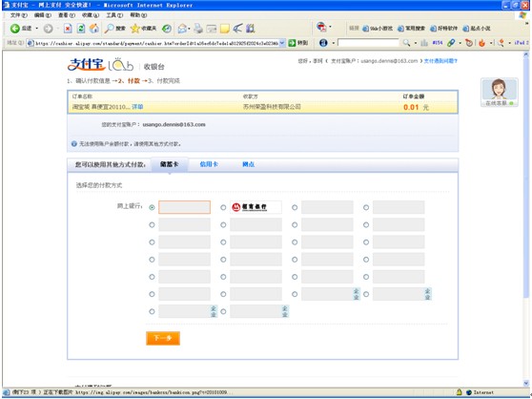Image resolution: width=532 pixels, height=399 pixels.
Task: Stop page loading with the red X icon
Action: (x=68, y=29)
